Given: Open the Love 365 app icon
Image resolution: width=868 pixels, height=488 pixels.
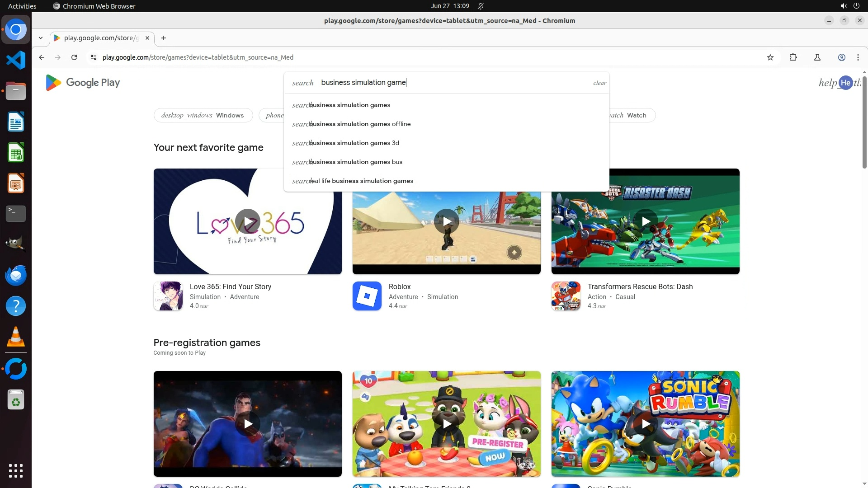Looking at the screenshot, I should coord(168,296).
